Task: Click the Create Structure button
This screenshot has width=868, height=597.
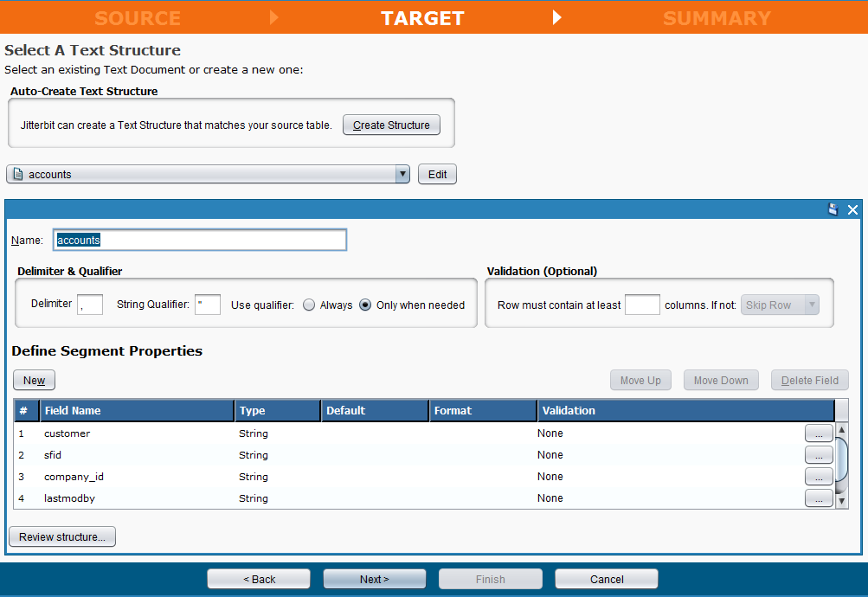Action: pyautogui.click(x=391, y=125)
